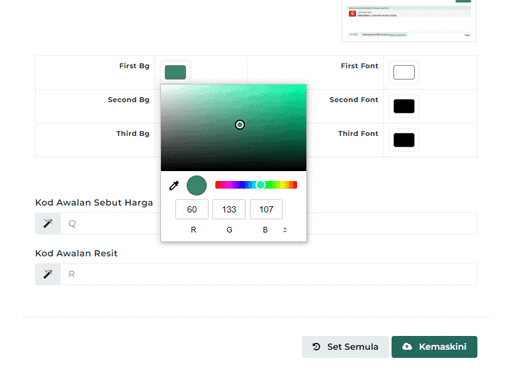Click the First Font label
This screenshot has height=380, width=510.
pyautogui.click(x=359, y=66)
